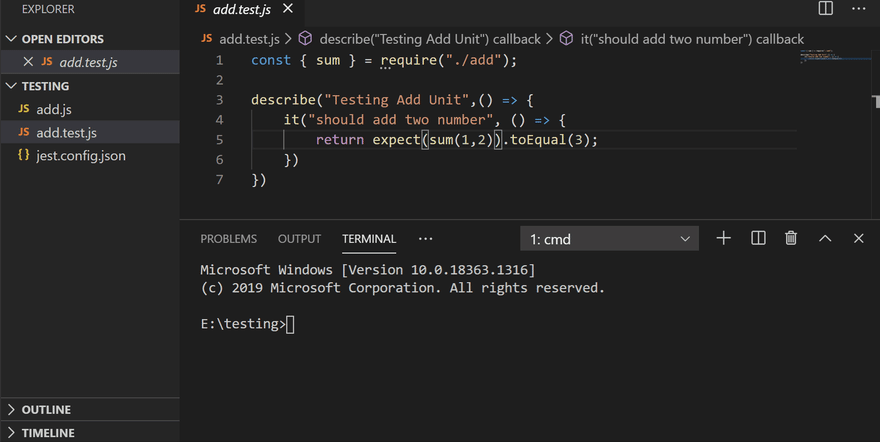
Task: Split the terminal
Action: [758, 238]
